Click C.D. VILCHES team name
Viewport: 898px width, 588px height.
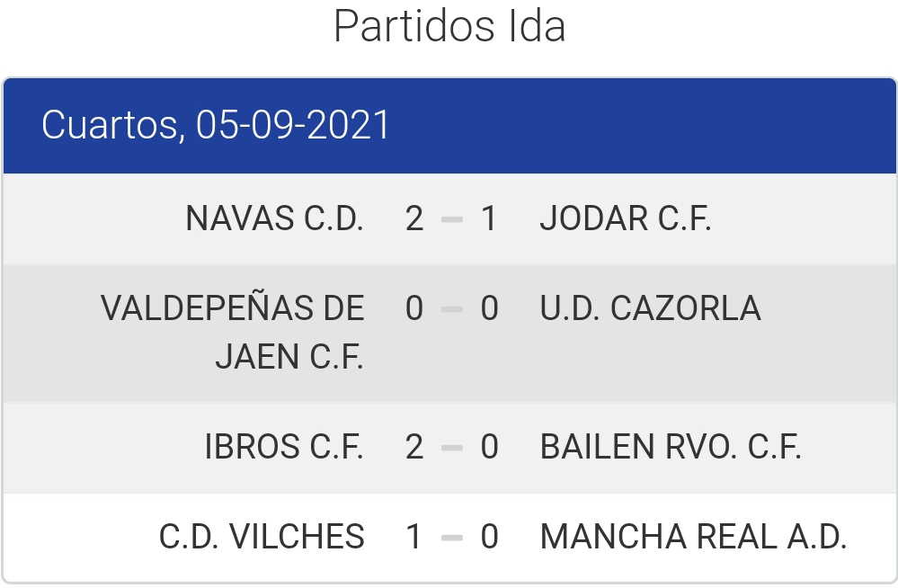tap(262, 537)
